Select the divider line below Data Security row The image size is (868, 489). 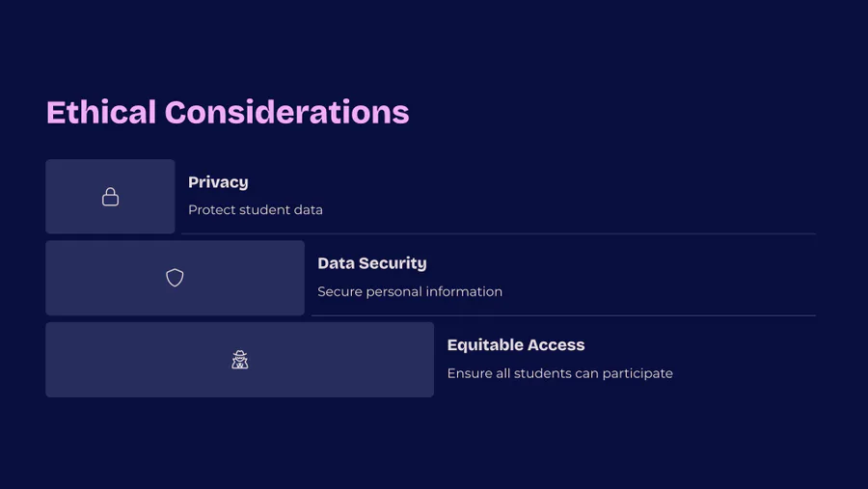click(x=563, y=315)
